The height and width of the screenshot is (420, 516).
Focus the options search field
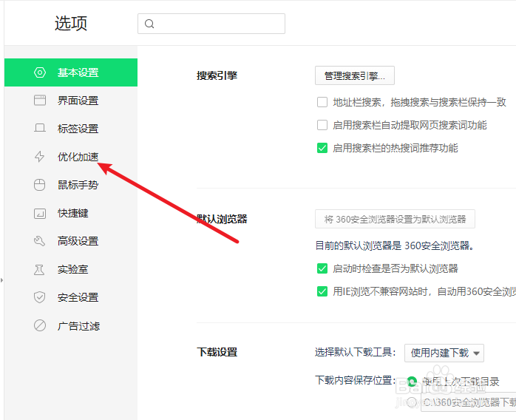tap(211, 24)
